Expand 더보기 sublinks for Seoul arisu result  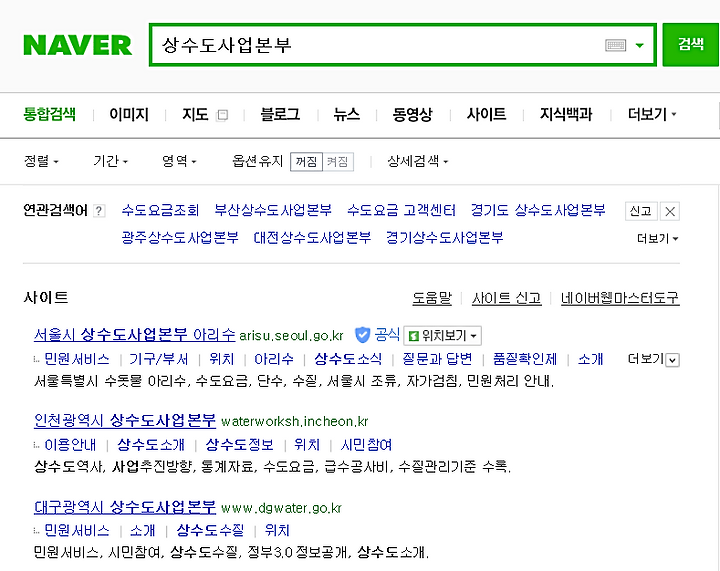click(653, 359)
